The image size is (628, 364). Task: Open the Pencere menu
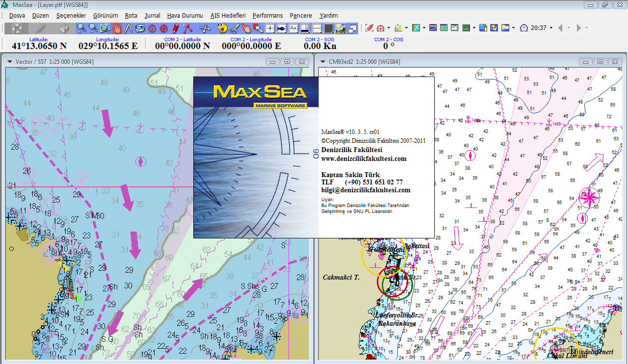(301, 15)
